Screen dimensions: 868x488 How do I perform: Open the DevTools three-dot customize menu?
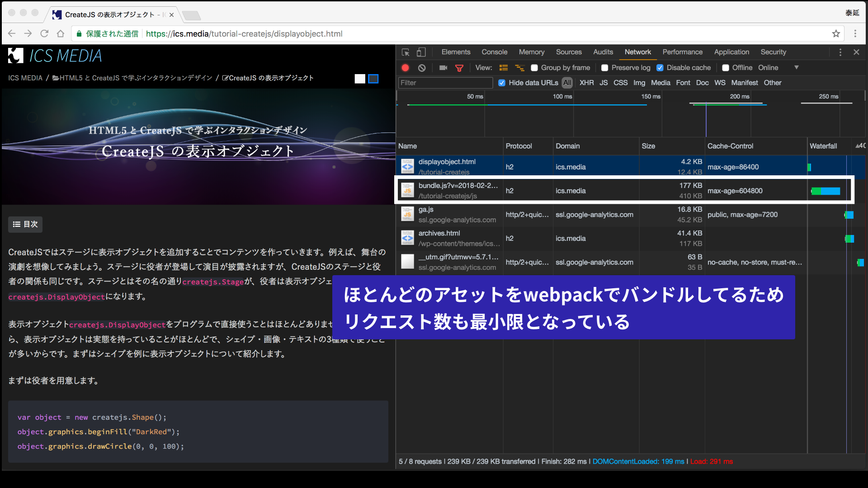(x=840, y=52)
